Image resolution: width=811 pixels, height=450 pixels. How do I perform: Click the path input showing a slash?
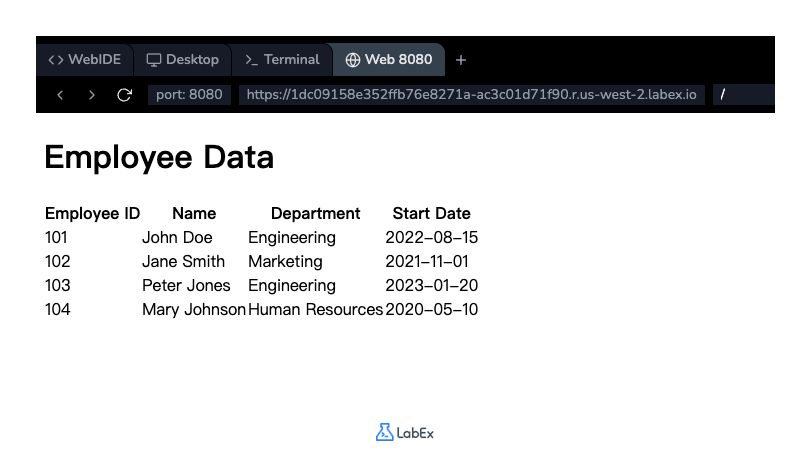tap(742, 95)
